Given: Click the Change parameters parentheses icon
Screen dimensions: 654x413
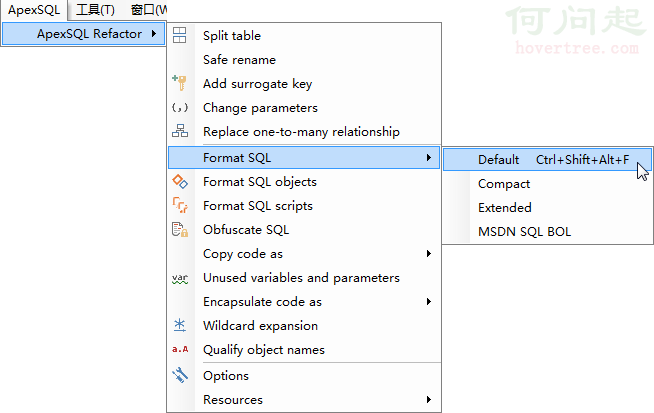Looking at the screenshot, I should (x=180, y=108).
